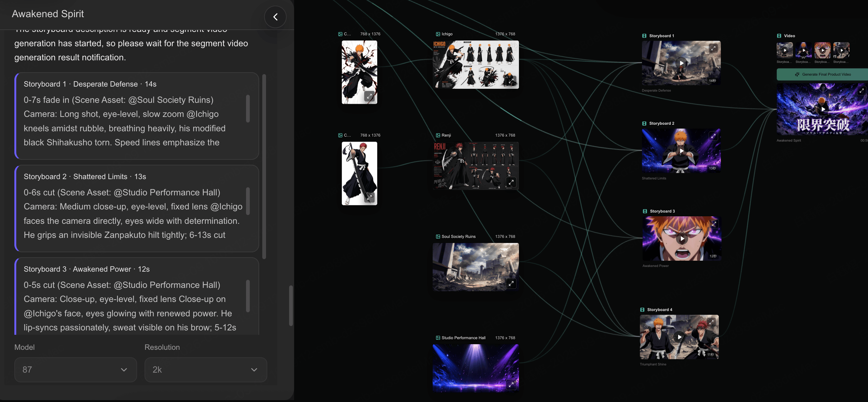Click scrollbar inside Storyboard 2 card
Screen dimensions: 868x402
[248, 201]
